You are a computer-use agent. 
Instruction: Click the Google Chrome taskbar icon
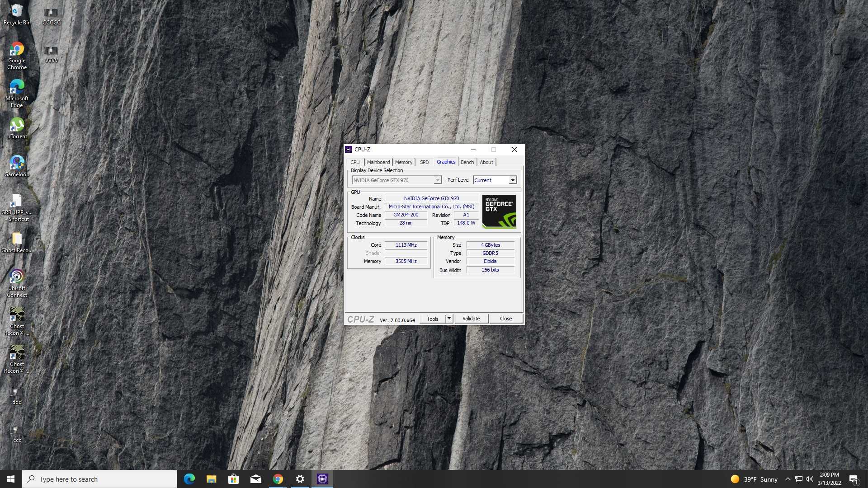point(278,479)
